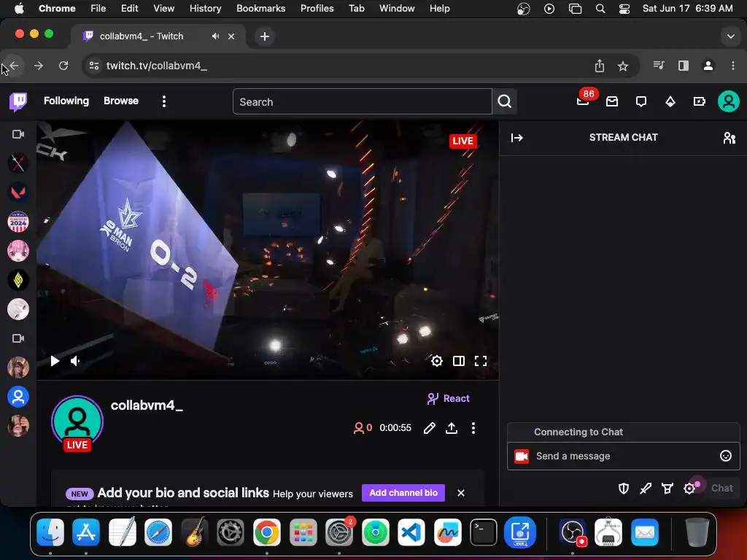Image resolution: width=747 pixels, height=560 pixels.
Task: Switch the player to fullscreen
Action: [481, 361]
